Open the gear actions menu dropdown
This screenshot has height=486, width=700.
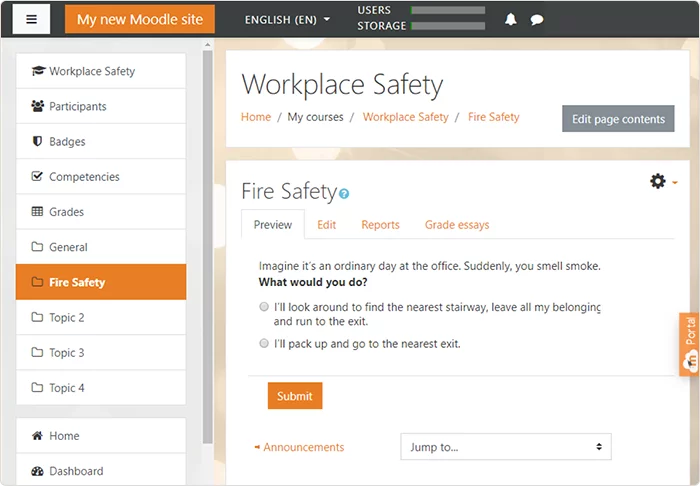tap(663, 181)
